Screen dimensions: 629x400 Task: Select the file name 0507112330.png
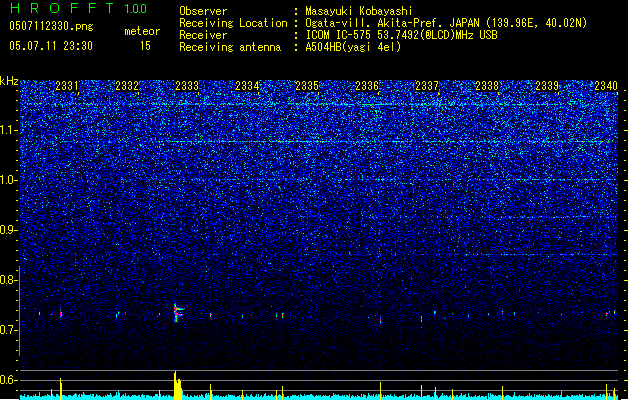(51, 26)
